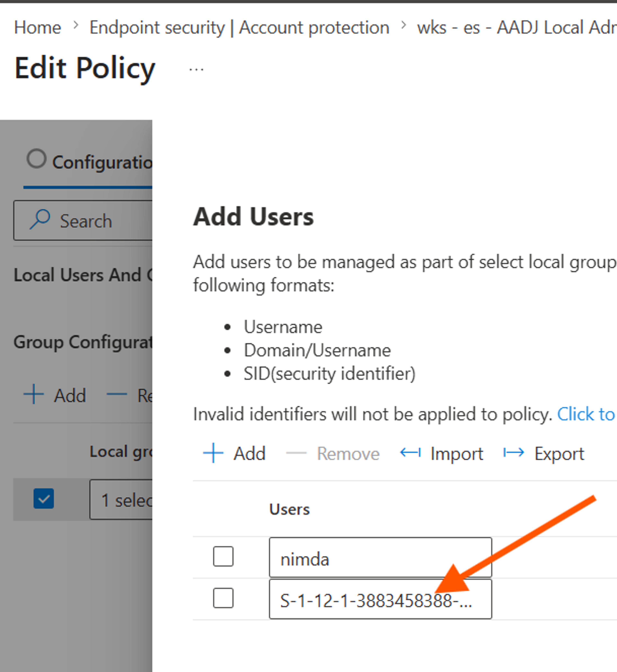Click the nimda user input field

click(380, 557)
